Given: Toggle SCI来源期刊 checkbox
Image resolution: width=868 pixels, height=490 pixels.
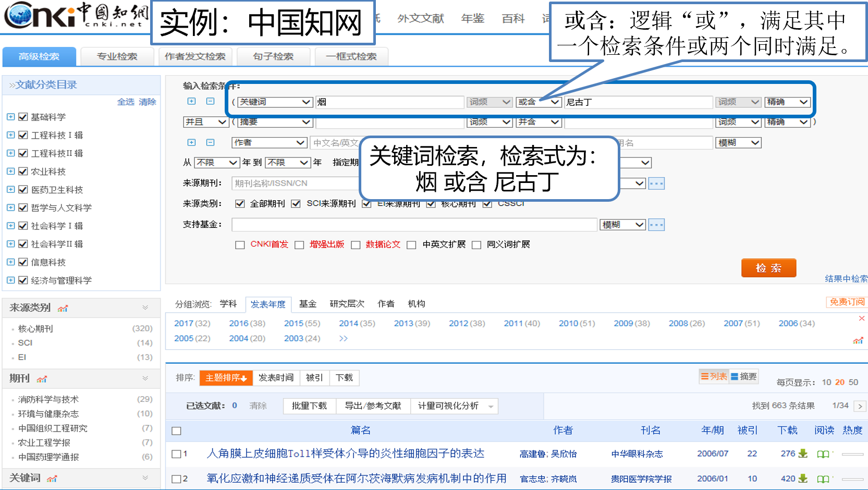Looking at the screenshot, I should (x=296, y=203).
